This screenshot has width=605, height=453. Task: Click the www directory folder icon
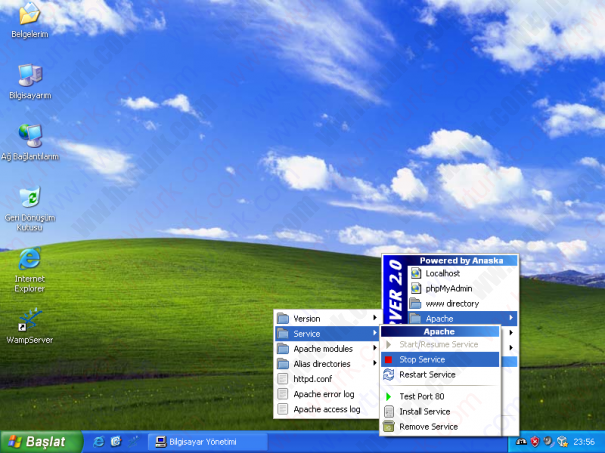coord(415,304)
